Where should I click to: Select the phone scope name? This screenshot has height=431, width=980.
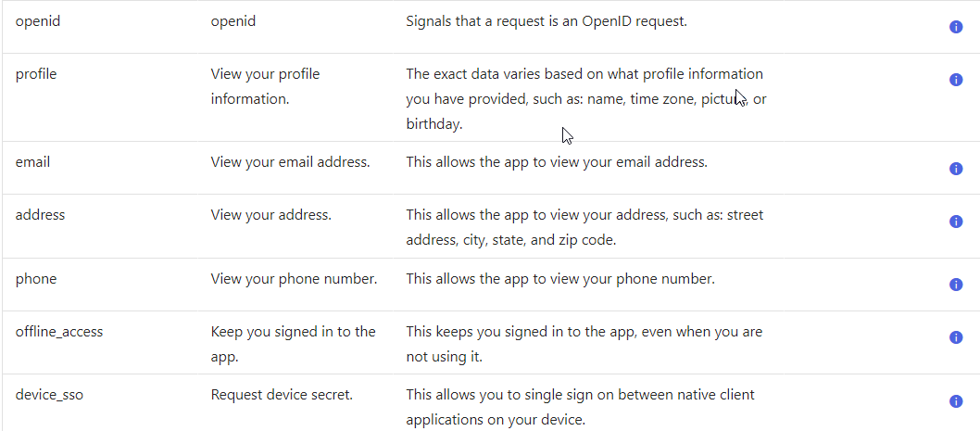[x=36, y=278]
